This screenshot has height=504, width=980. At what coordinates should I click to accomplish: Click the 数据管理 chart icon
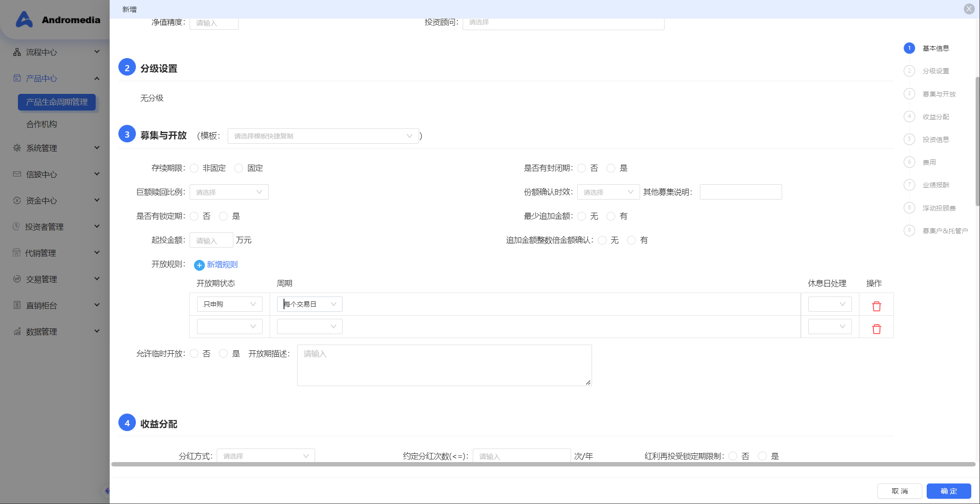click(17, 331)
